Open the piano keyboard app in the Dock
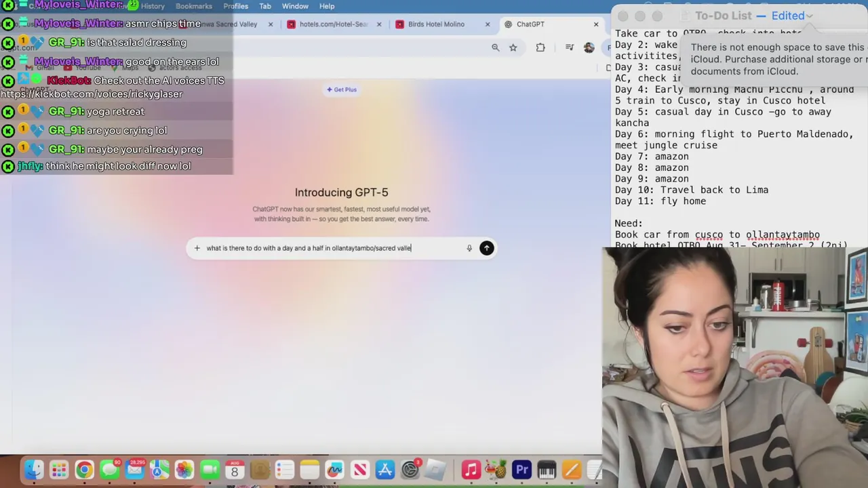 547,470
